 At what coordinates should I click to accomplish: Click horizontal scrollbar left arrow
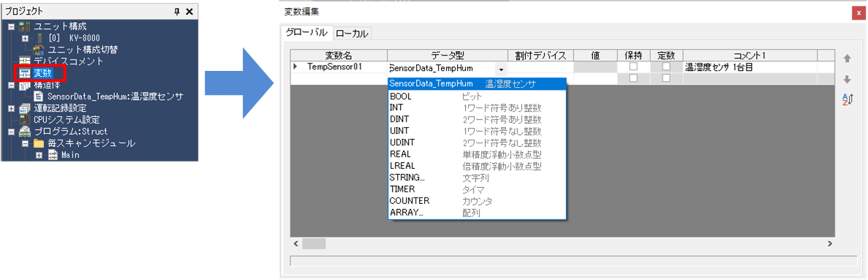click(296, 243)
